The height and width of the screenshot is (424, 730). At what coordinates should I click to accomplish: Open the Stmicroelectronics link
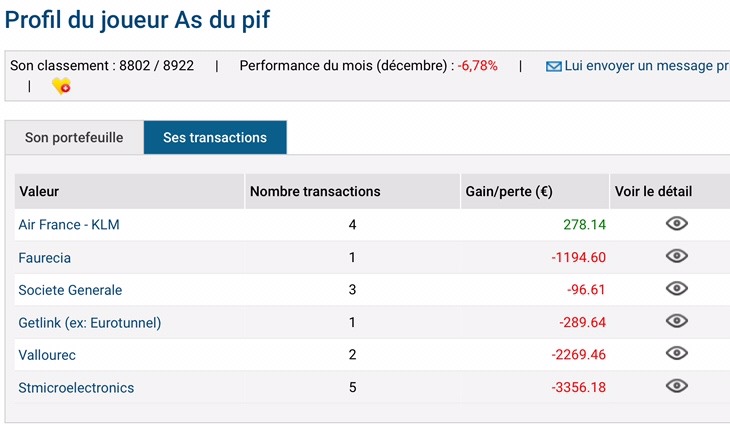tap(76, 388)
